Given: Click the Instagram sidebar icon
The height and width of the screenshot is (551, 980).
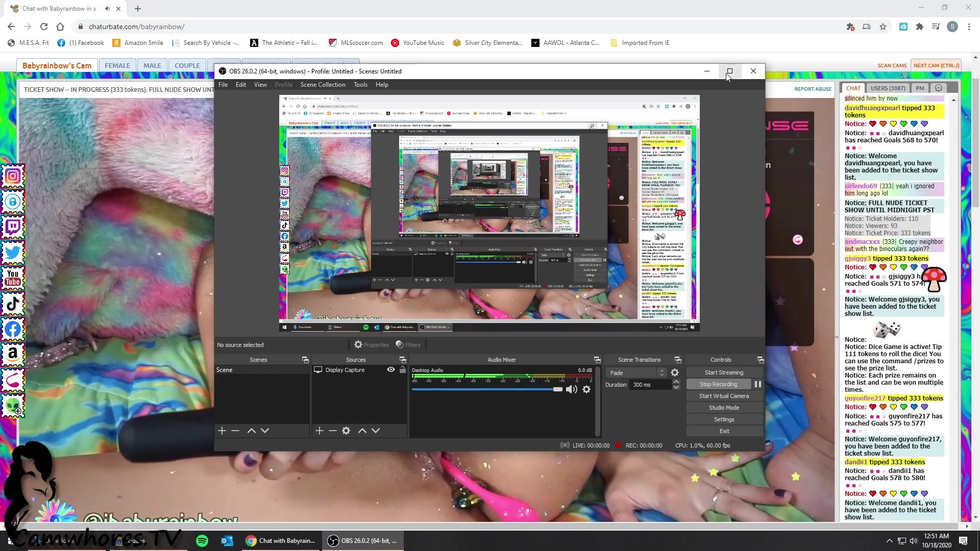Looking at the screenshot, I should click(x=13, y=177).
